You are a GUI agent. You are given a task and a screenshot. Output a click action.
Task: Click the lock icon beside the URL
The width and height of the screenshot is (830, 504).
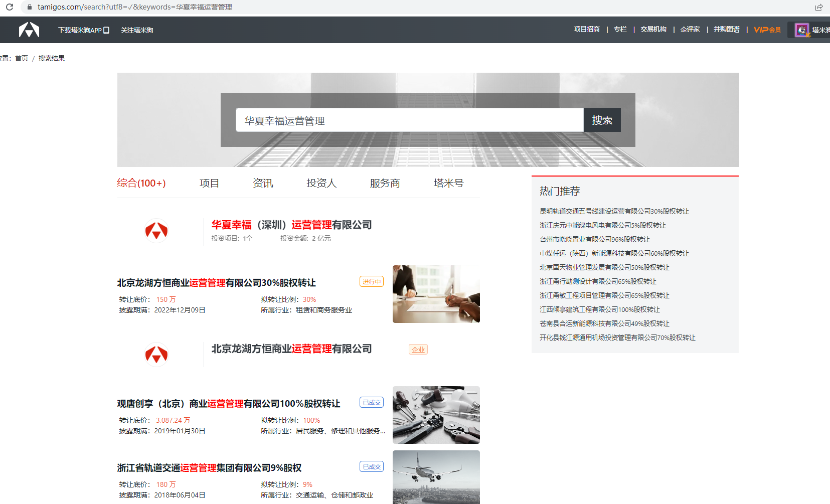30,7
